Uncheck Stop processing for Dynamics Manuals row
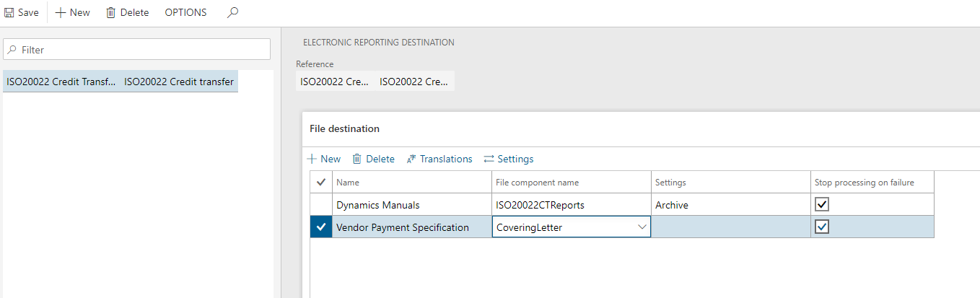Viewport: 980px width, 298px height. coord(822,205)
